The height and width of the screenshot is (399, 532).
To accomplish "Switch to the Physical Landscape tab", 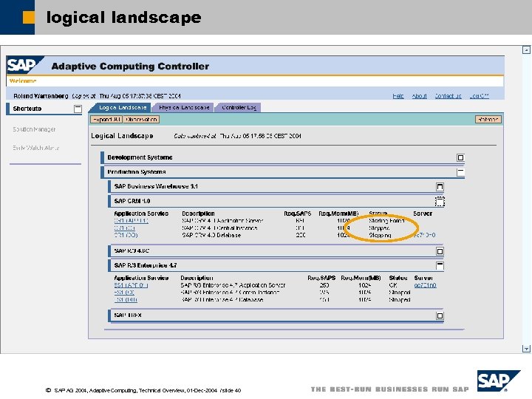I will 183,108.
